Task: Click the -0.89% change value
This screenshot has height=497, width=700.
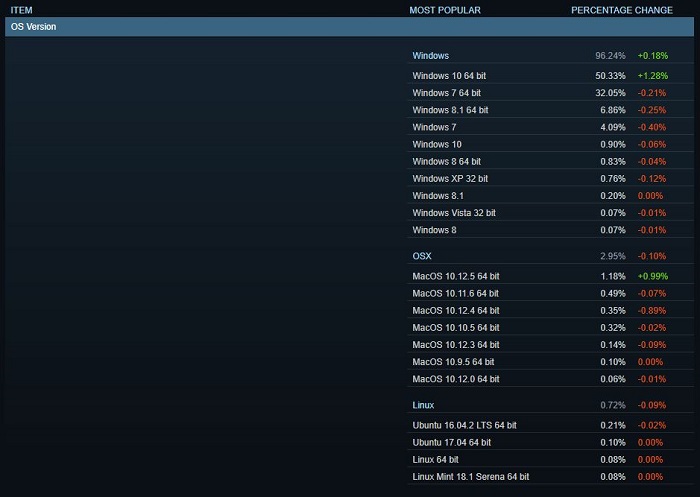Action: click(x=652, y=310)
